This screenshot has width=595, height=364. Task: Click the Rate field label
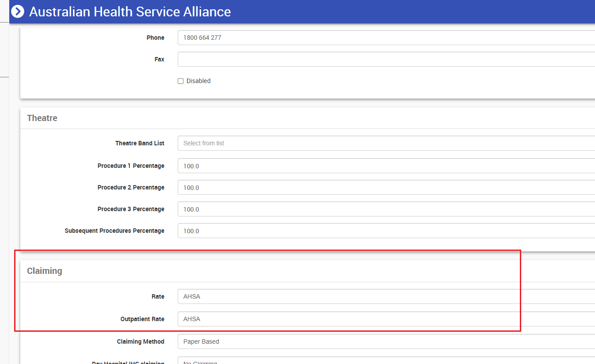(x=158, y=296)
